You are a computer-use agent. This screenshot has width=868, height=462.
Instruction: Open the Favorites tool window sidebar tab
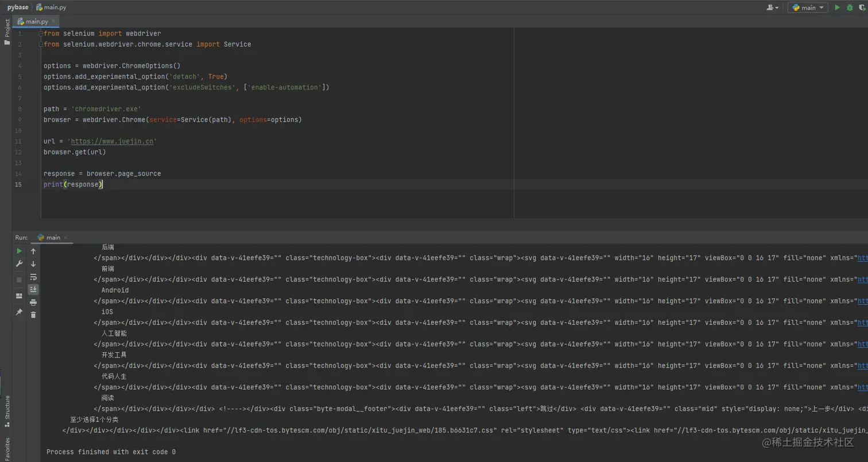[x=7, y=448]
